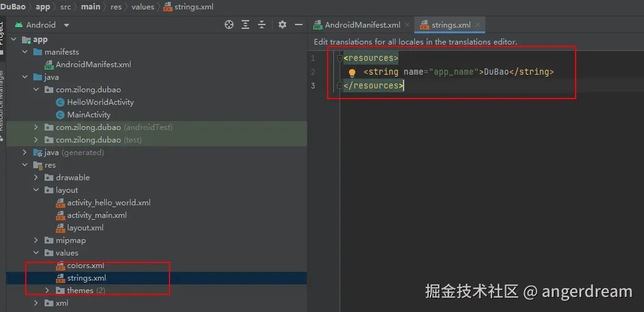Click the values breadcrumb in navigation bar
Viewport: 644px width, 312px height.
(x=143, y=7)
